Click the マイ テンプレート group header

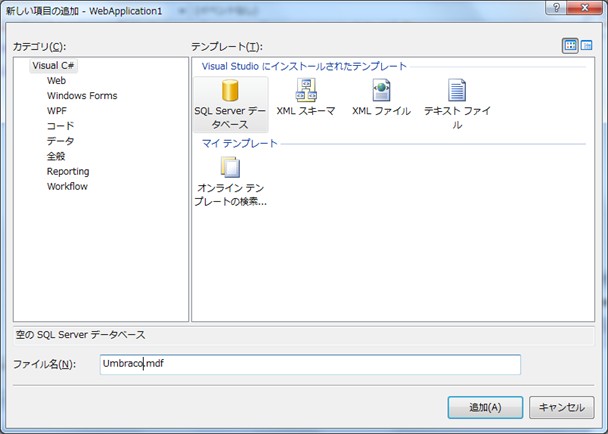click(x=240, y=144)
